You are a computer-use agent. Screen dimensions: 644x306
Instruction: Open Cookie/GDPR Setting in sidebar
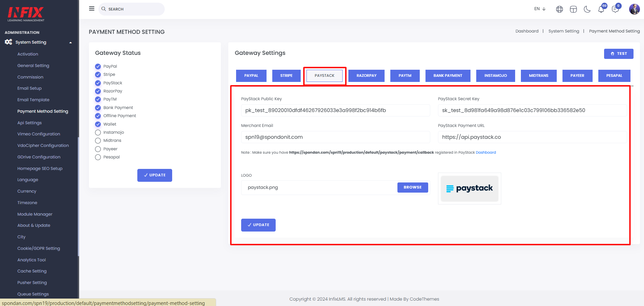39,248
